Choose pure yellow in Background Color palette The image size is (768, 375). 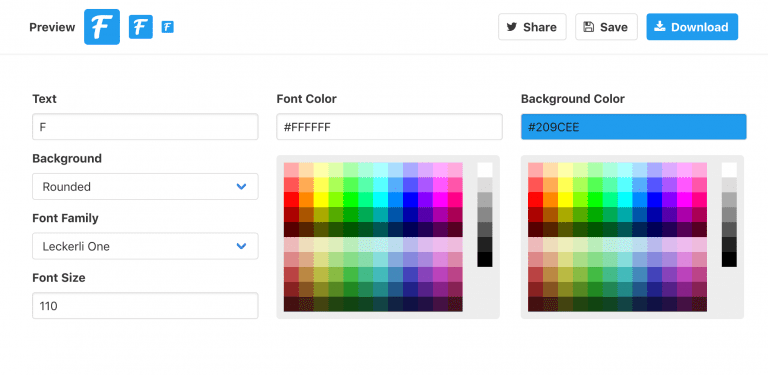pos(565,200)
